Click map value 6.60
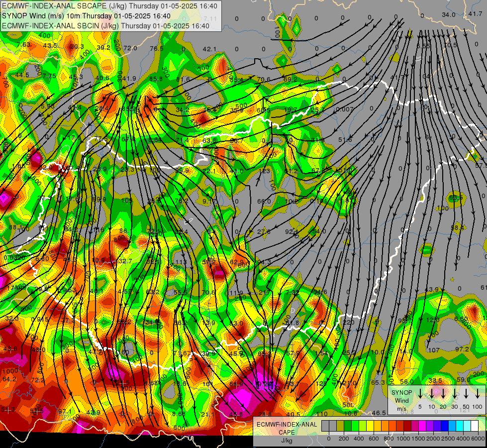The image size is (487, 448). pyautogui.click(x=461, y=319)
